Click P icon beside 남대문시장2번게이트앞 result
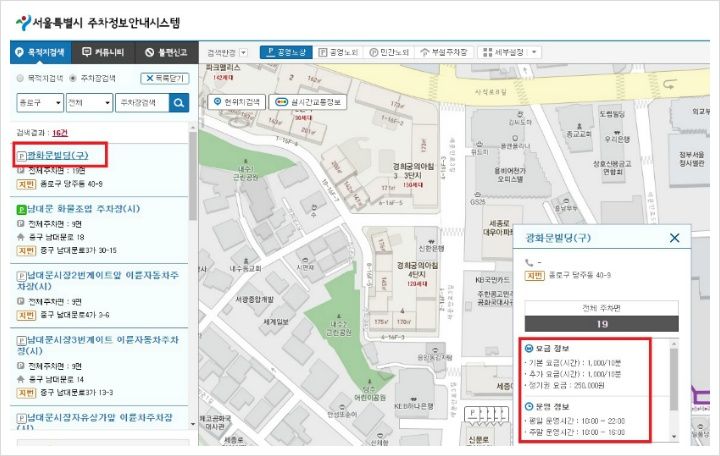The width and height of the screenshot is (720, 456). tap(22, 276)
